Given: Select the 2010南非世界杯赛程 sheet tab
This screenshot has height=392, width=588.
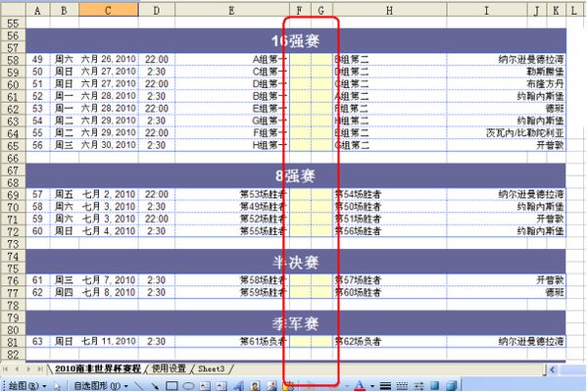Looking at the screenshot, I should (97, 368).
